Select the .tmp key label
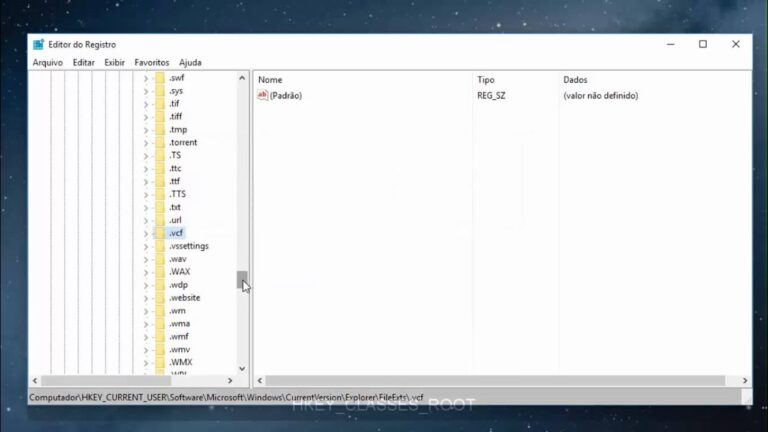This screenshot has width=768, height=432. pyautogui.click(x=178, y=130)
